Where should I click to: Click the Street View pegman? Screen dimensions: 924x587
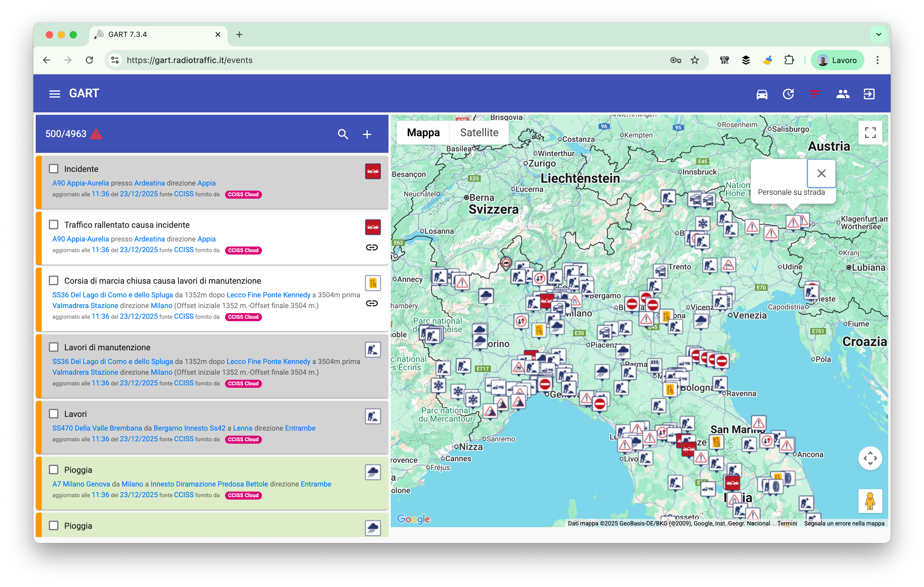coord(870,501)
